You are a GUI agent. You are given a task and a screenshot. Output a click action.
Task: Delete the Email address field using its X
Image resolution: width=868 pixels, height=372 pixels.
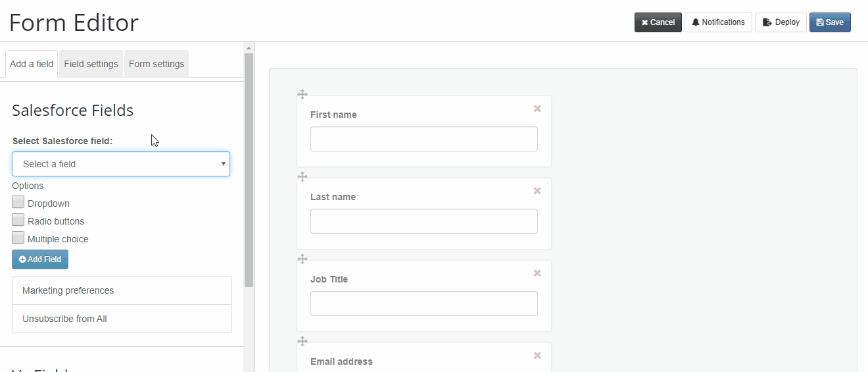tap(537, 356)
